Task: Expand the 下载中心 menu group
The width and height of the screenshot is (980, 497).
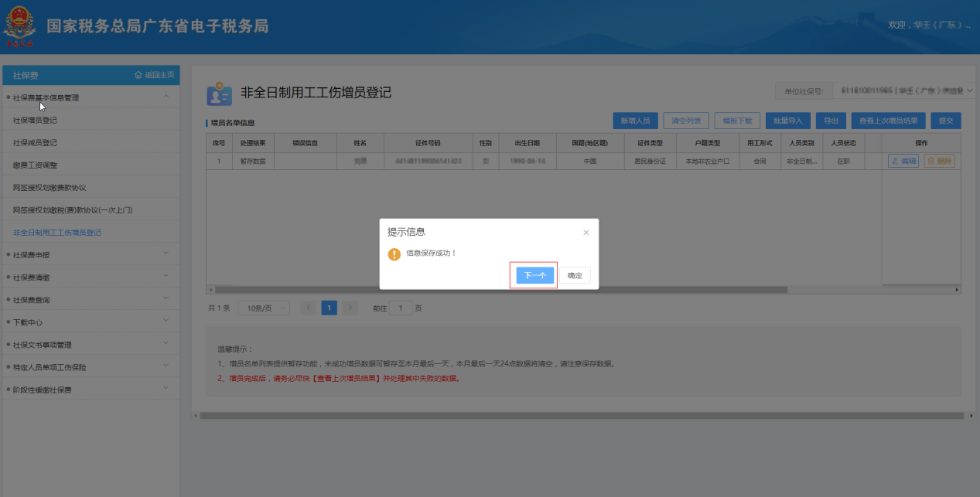Action: tap(166, 322)
